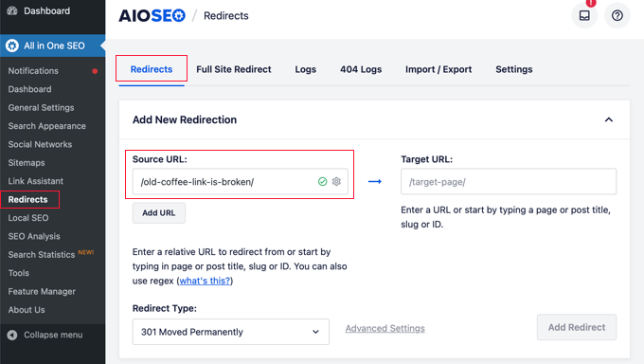Switch to the Full Site Redirect tab
Image resolution: width=644 pixels, height=364 pixels.
[x=234, y=69]
